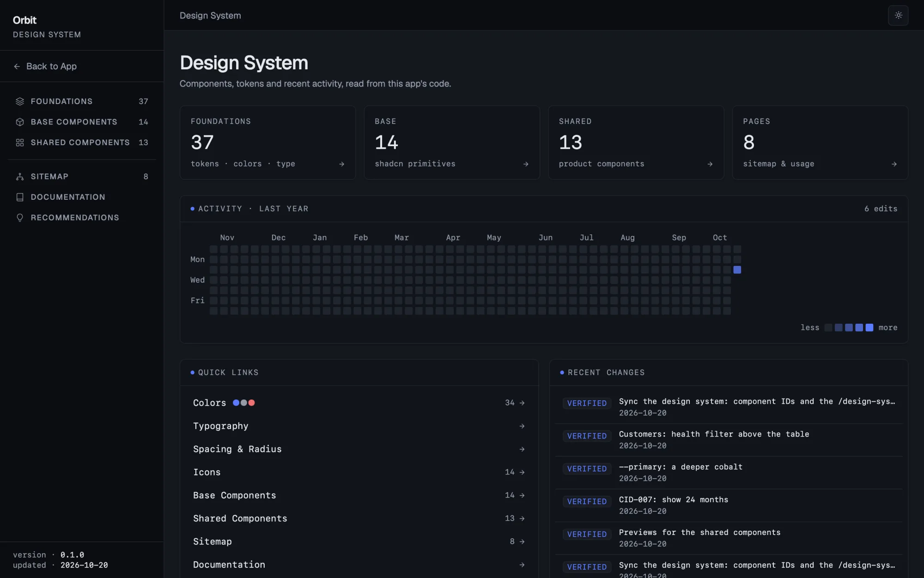This screenshot has width=924, height=578.
Task: Click the VERIFIED badge for health filter change
Action: [587, 436]
